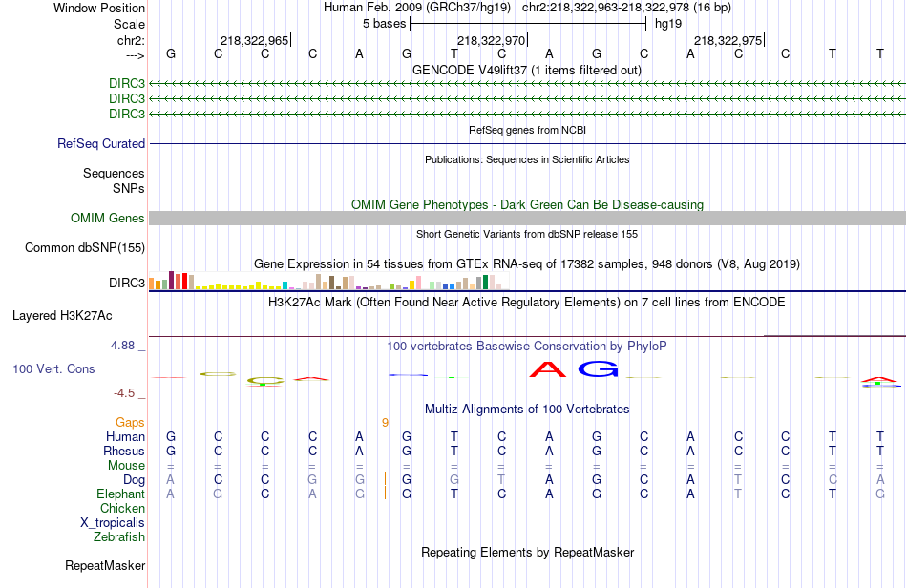The image size is (907, 588).
Task: Click the Common dbSNP(155) label
Action: coord(85,247)
